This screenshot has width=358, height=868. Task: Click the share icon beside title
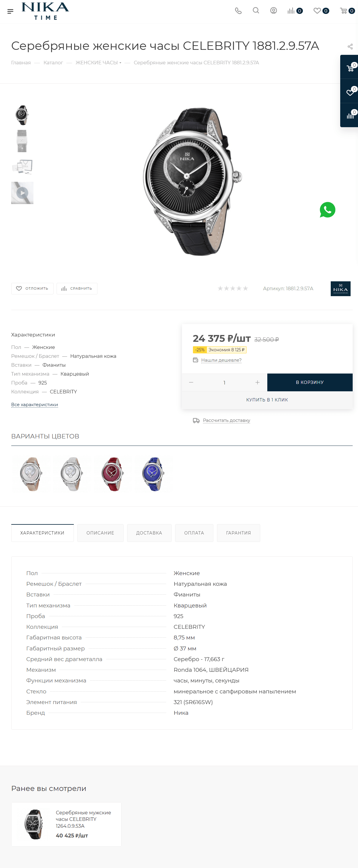tap(350, 47)
